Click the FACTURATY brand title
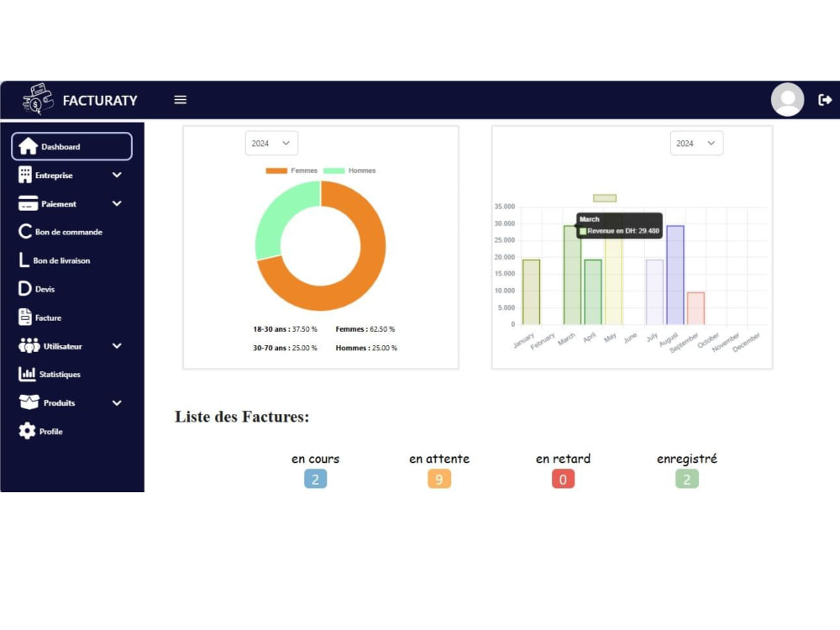The width and height of the screenshot is (840, 630). point(100,100)
